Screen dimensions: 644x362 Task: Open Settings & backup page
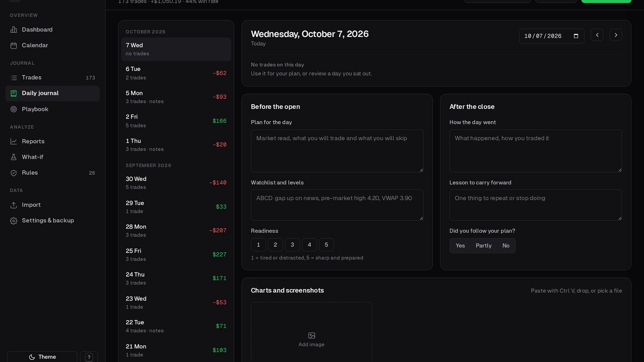pos(52,221)
